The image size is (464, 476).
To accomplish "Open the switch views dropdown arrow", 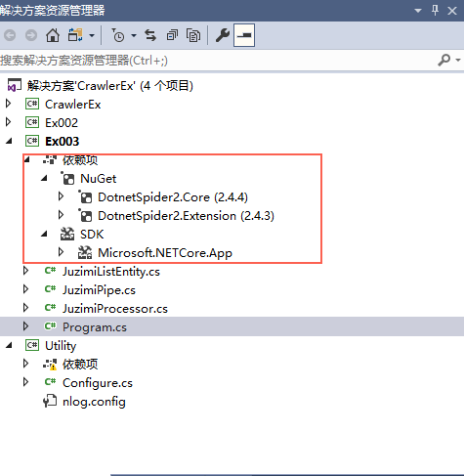I will [x=92, y=35].
